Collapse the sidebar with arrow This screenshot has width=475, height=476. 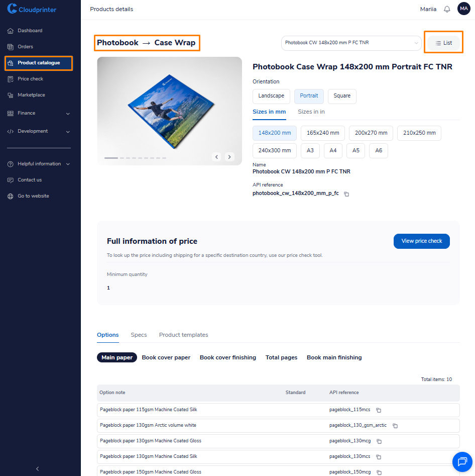[38, 469]
